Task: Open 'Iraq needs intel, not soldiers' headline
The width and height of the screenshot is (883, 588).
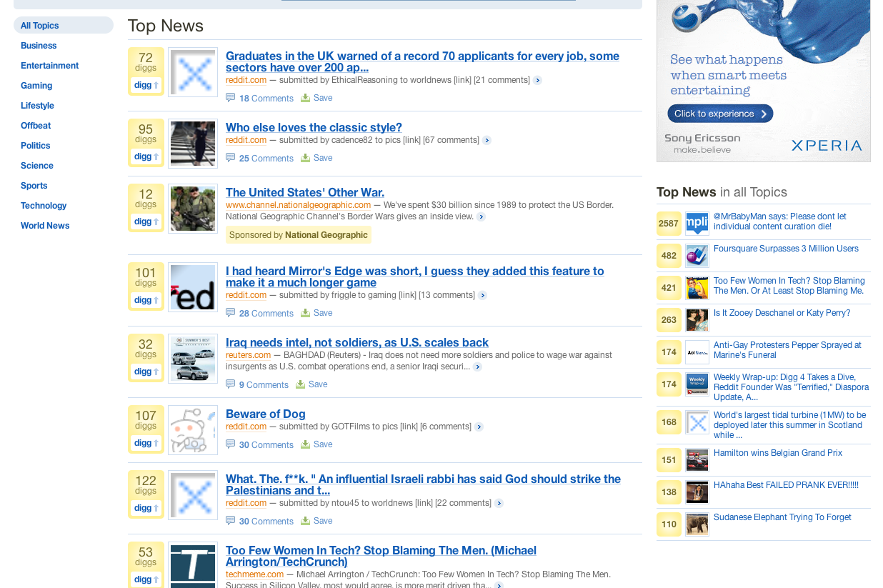Action: pos(357,342)
